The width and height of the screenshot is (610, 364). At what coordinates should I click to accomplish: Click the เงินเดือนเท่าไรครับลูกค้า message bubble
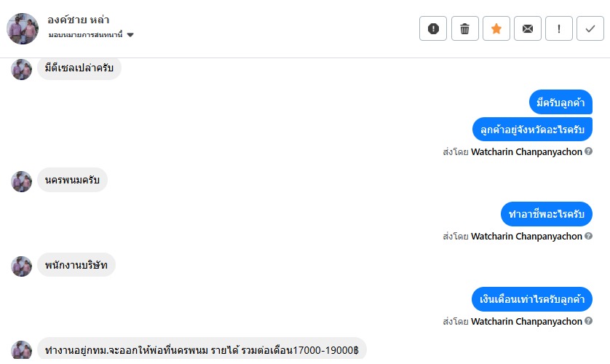pyautogui.click(x=531, y=299)
